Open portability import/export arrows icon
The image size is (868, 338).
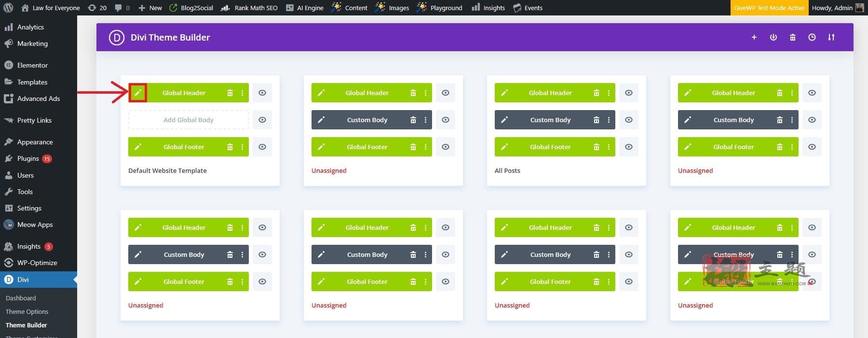pyautogui.click(x=831, y=37)
